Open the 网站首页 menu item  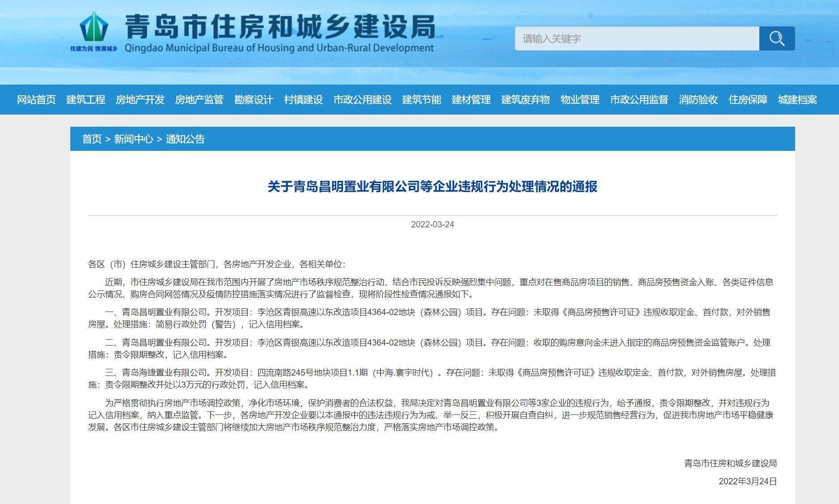point(36,100)
